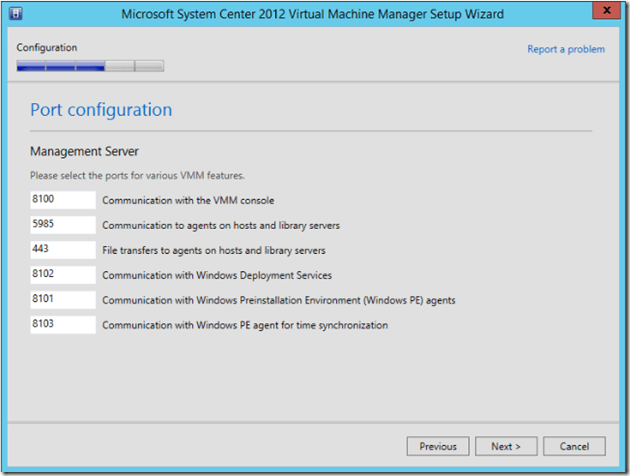Focus the file transfers port field 443
The width and height of the screenshot is (630, 476).
pyautogui.click(x=62, y=250)
